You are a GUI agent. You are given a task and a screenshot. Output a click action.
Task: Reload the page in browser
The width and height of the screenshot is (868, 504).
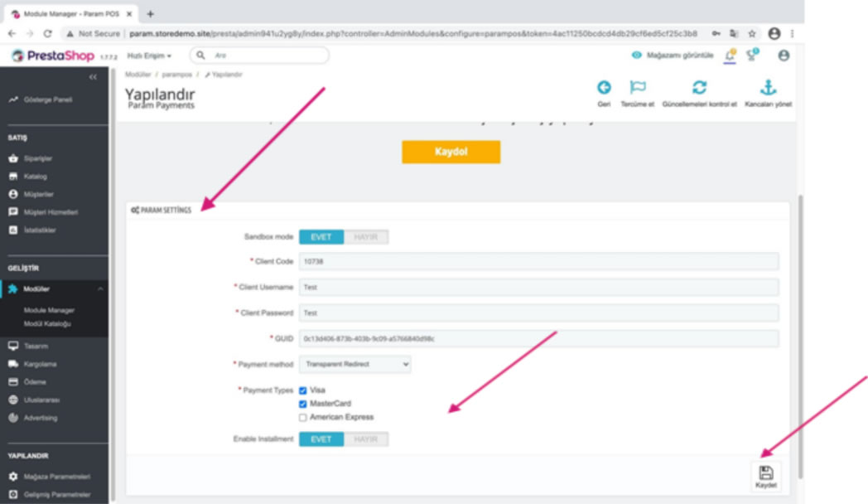tap(47, 34)
